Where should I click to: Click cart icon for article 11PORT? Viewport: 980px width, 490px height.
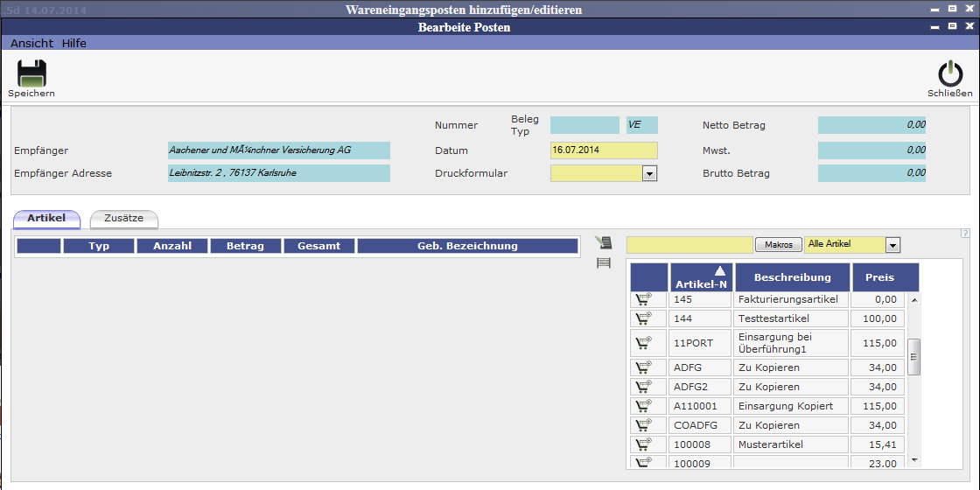[643, 343]
